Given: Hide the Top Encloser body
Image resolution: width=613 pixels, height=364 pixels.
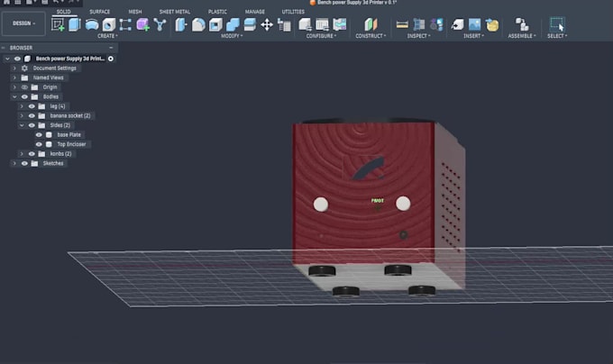Looking at the screenshot, I should (39, 144).
